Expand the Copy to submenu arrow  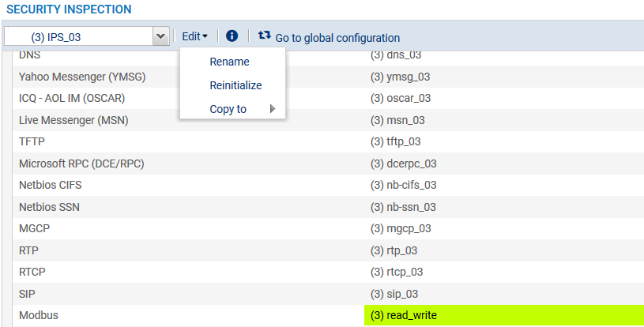273,109
